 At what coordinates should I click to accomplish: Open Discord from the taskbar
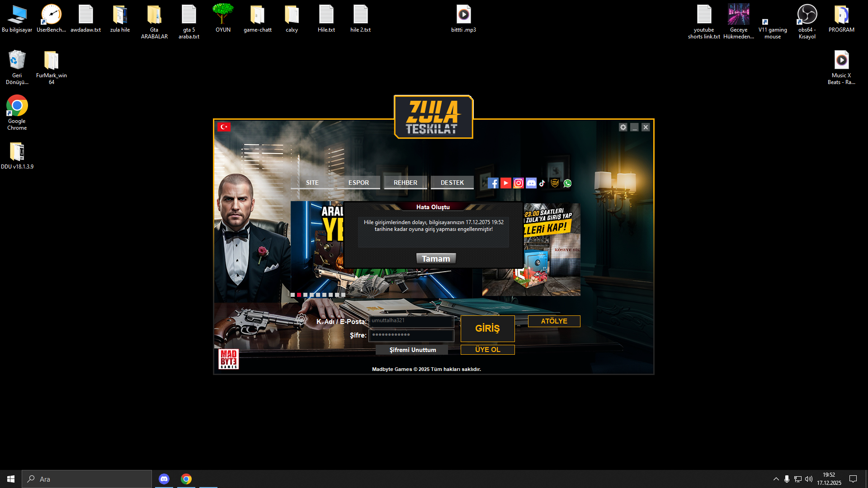pos(164,479)
